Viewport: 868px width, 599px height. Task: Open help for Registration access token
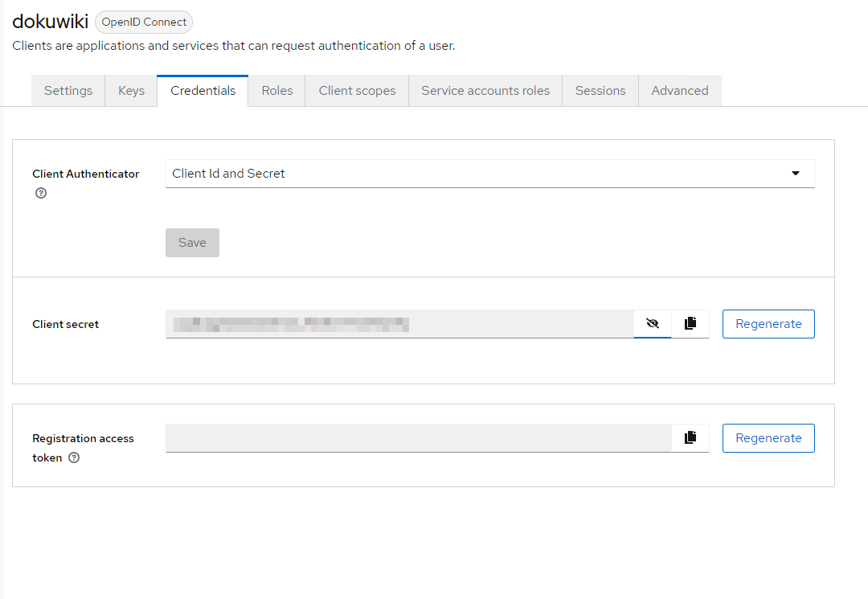(x=74, y=457)
